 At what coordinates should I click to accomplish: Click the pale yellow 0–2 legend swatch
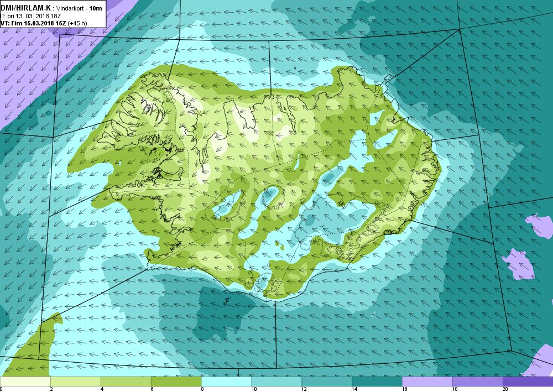coord(25,381)
